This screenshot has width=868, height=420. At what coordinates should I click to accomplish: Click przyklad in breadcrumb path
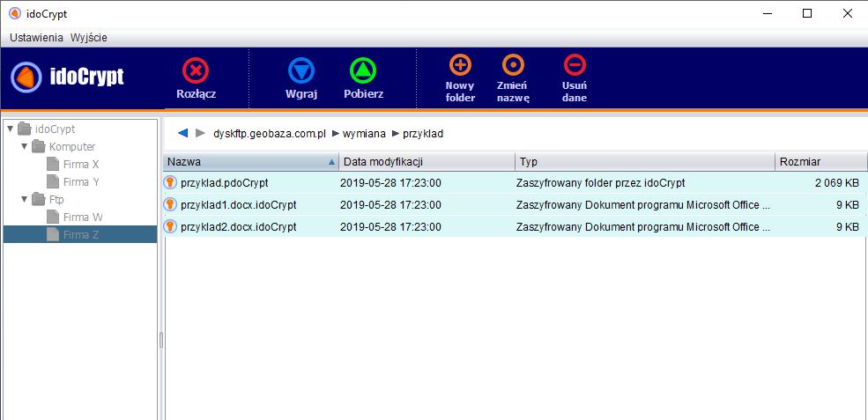pyautogui.click(x=423, y=134)
